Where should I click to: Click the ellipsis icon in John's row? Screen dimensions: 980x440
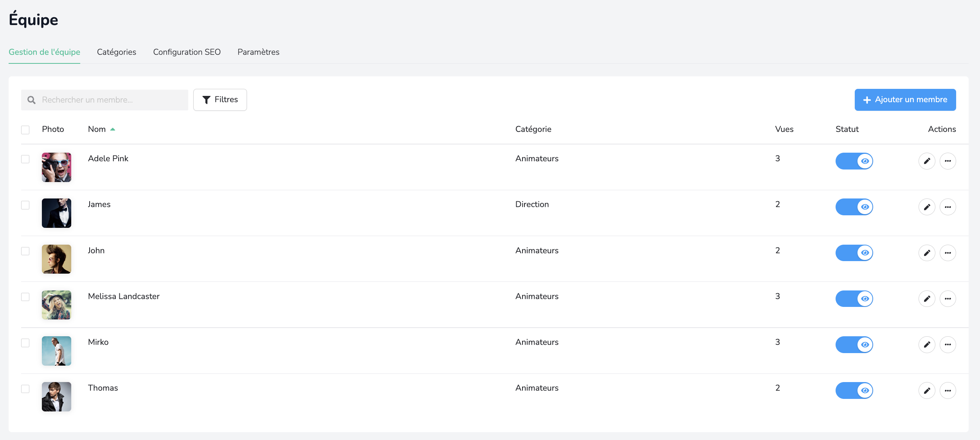pyautogui.click(x=948, y=253)
